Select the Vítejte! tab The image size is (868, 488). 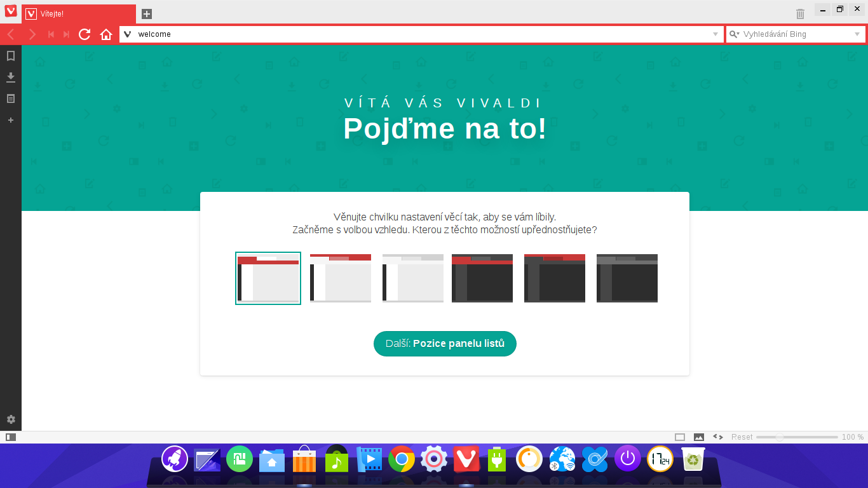coord(79,14)
